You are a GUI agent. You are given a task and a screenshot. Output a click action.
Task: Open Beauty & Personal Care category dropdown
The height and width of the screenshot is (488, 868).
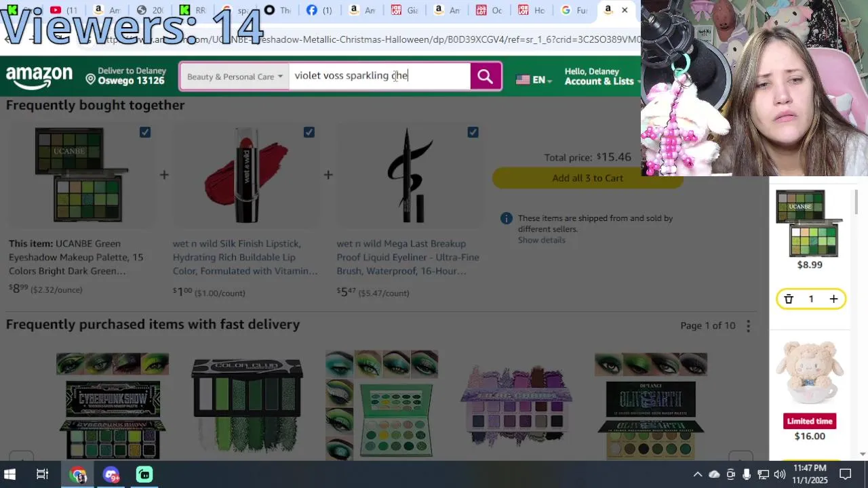point(235,77)
